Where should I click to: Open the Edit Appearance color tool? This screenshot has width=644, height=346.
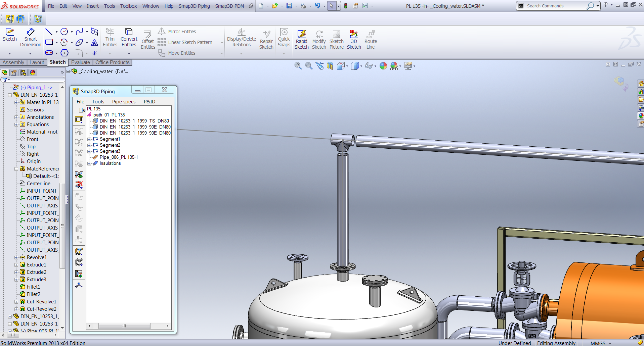click(x=383, y=66)
